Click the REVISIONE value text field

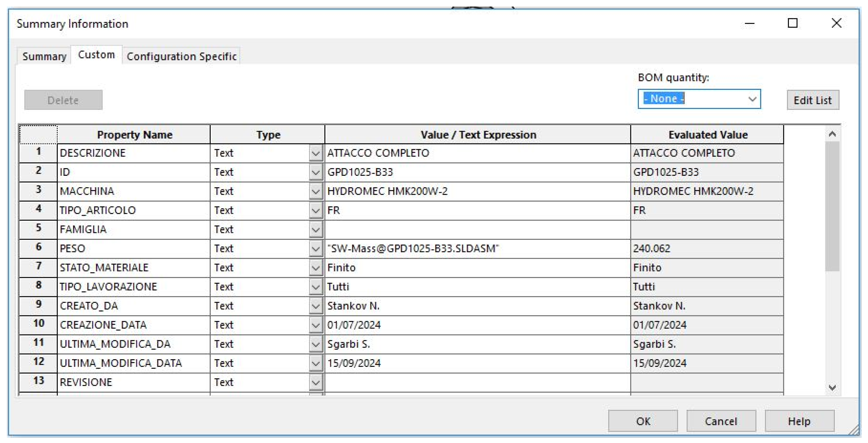477,382
